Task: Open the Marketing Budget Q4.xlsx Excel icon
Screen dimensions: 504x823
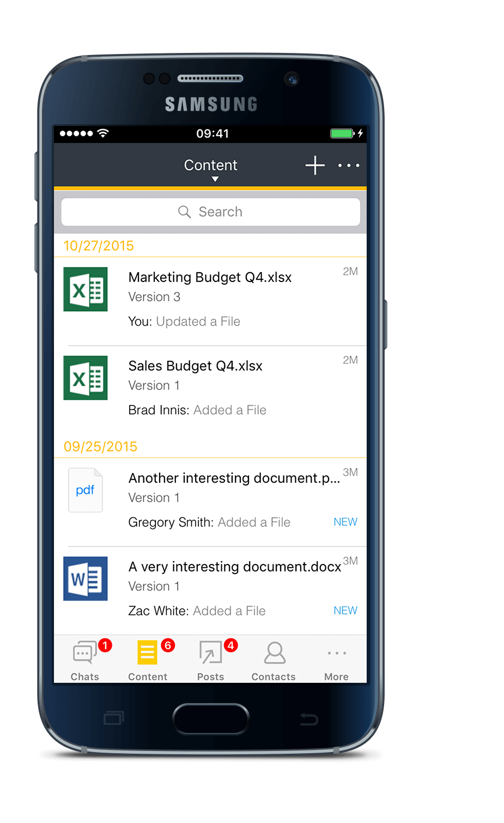Action: pyautogui.click(x=86, y=289)
